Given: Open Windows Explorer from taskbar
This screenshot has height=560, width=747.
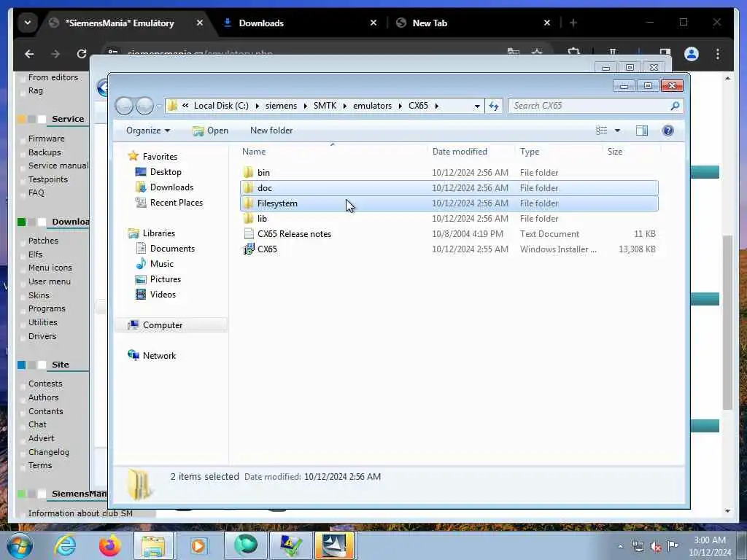Looking at the screenshot, I should [153, 545].
